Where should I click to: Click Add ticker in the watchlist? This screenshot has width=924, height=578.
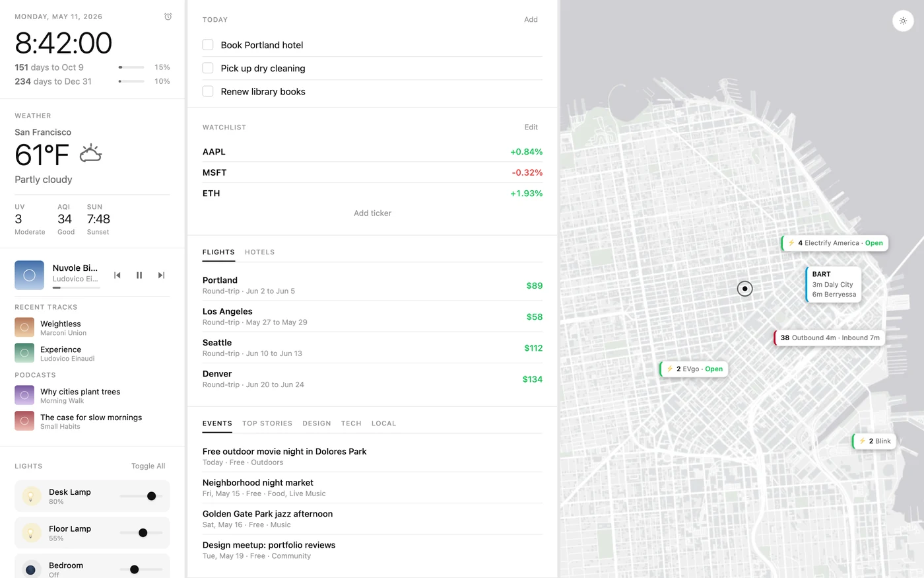[x=372, y=213]
